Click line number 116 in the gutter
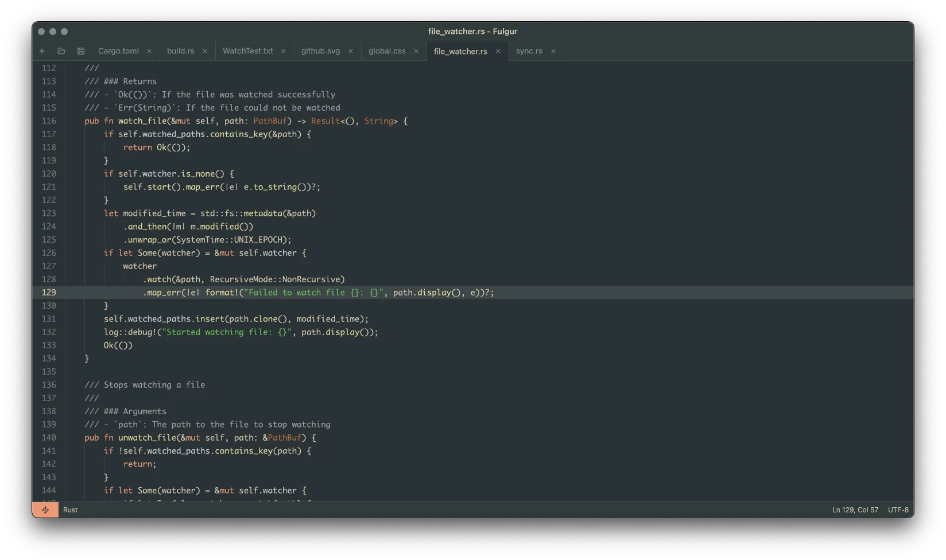The image size is (946, 560). [x=49, y=121]
